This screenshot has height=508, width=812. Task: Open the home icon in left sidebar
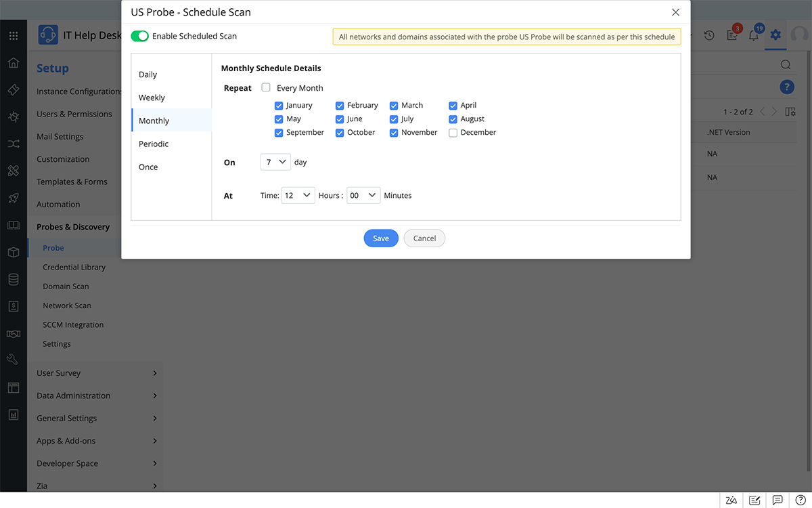tap(14, 63)
